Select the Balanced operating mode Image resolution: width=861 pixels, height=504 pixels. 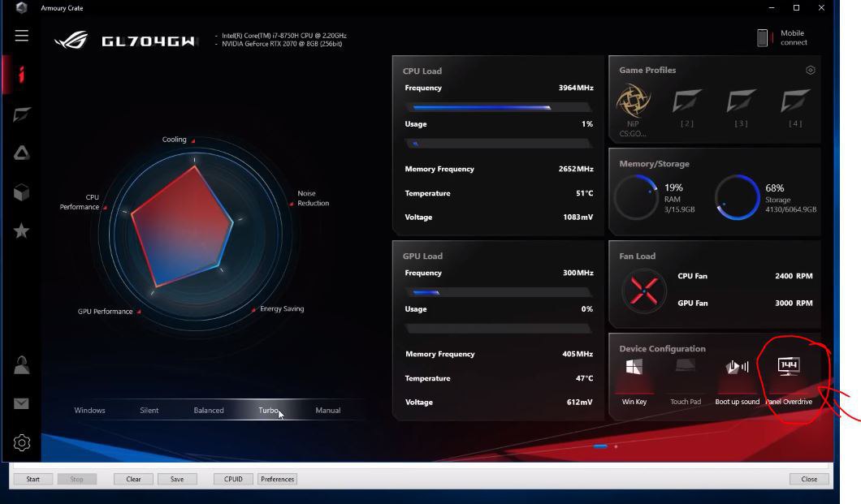coord(209,410)
